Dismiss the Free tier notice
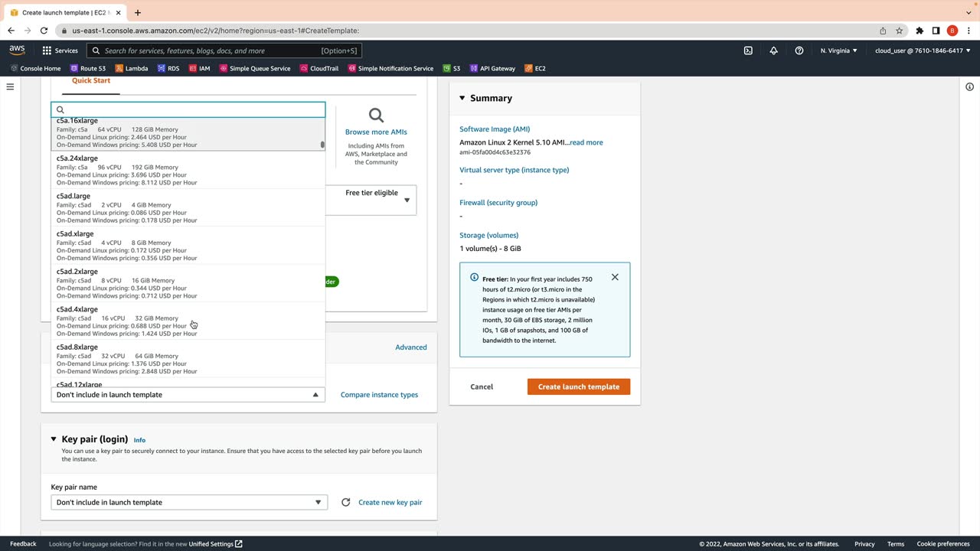This screenshot has width=980, height=551. click(x=615, y=277)
